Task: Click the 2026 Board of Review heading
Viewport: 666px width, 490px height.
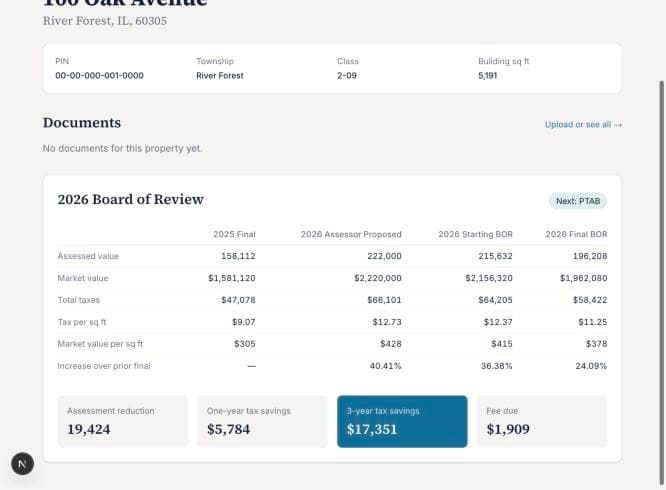Action: pos(131,199)
